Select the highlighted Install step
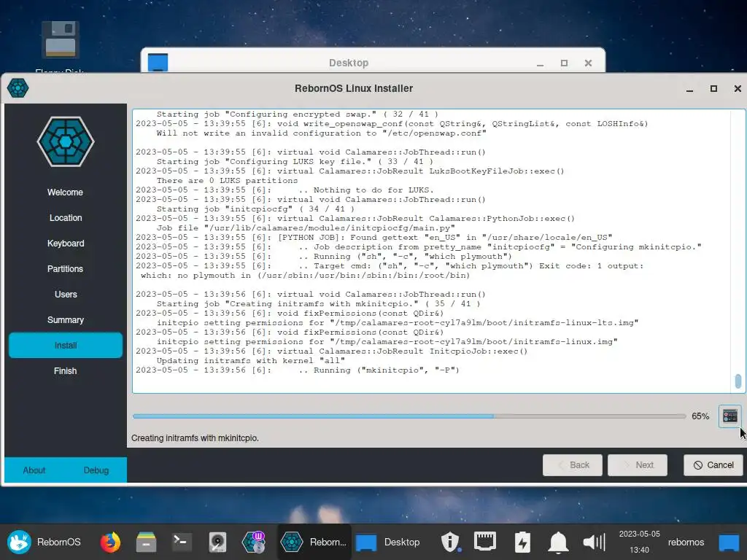Image resolution: width=747 pixels, height=560 pixels. click(65, 345)
